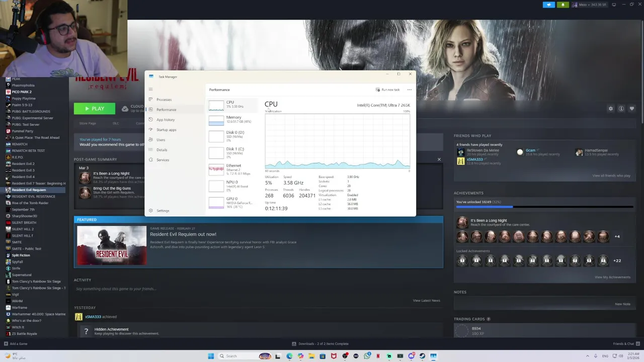
Task: Select Disk 1 (C:) performance entry
Action: point(232,152)
